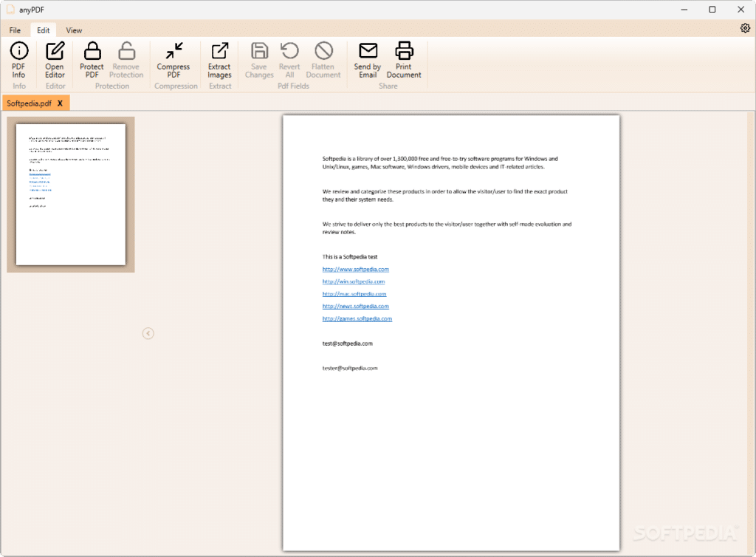The image size is (756, 557).
Task: Click the http://mac.softpedia.com link
Action: pos(354,294)
